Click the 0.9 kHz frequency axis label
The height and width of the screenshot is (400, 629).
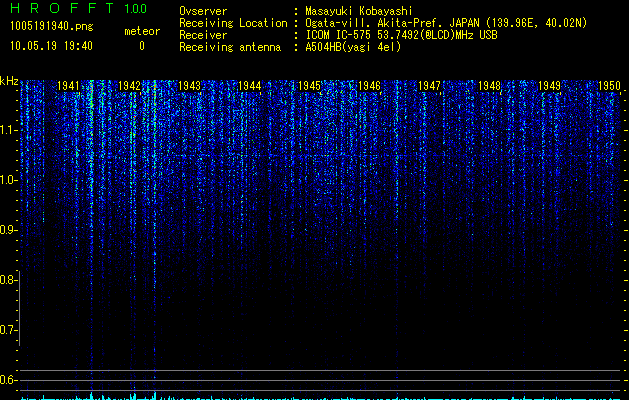8,230
